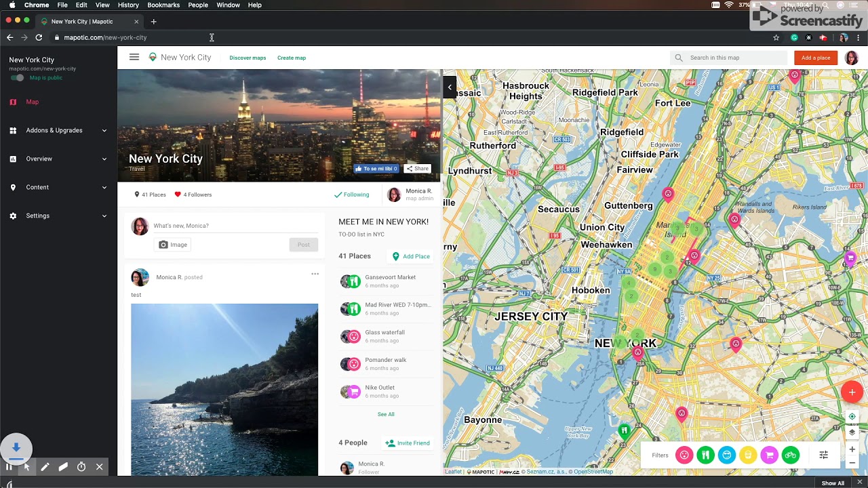Select the Screencastify eraser tool

pyautogui.click(x=63, y=467)
